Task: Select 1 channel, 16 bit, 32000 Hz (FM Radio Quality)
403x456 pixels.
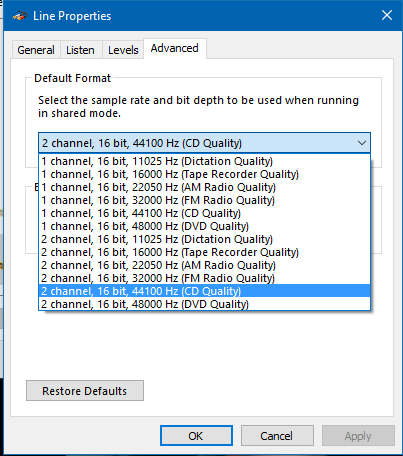Action: (204, 200)
